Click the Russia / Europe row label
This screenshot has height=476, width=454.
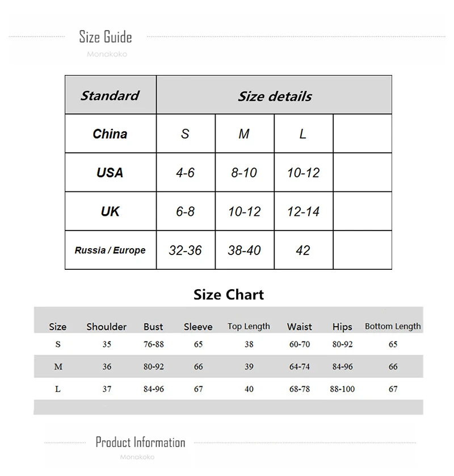pyautogui.click(x=111, y=250)
